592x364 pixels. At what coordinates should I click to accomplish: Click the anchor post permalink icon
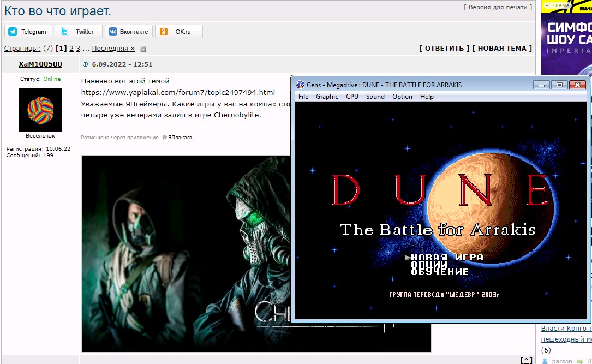click(x=85, y=64)
